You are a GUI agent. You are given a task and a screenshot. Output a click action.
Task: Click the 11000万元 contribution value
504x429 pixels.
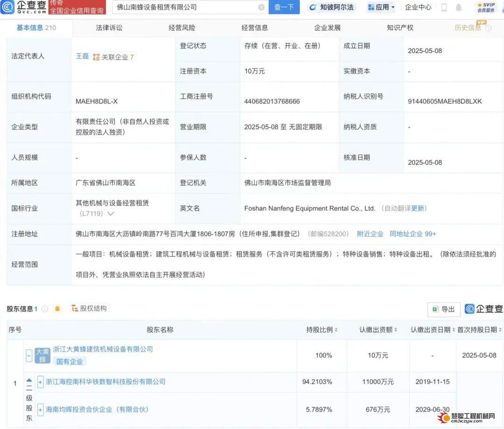point(378,382)
